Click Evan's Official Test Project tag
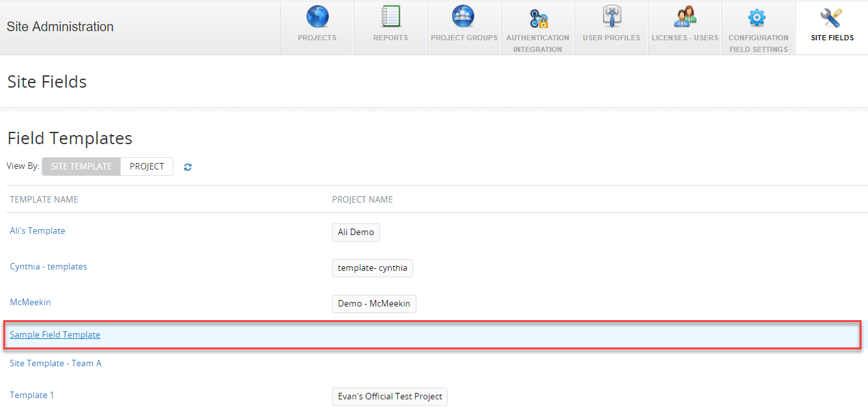This screenshot has width=868, height=413. click(389, 397)
